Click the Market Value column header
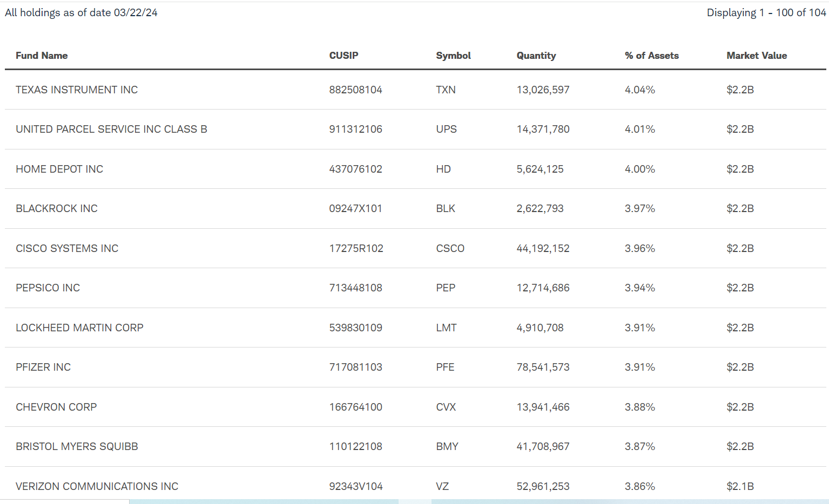Screen dimensions: 829x504 coord(757,56)
